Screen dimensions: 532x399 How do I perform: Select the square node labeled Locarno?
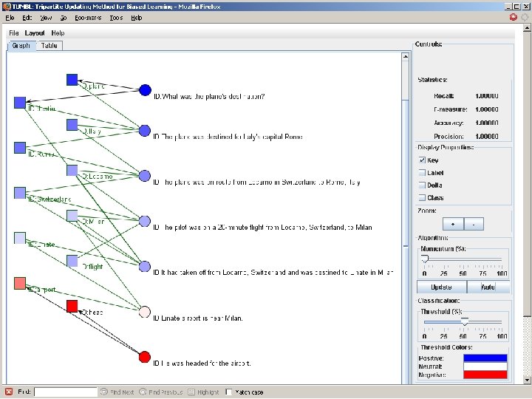pos(72,171)
